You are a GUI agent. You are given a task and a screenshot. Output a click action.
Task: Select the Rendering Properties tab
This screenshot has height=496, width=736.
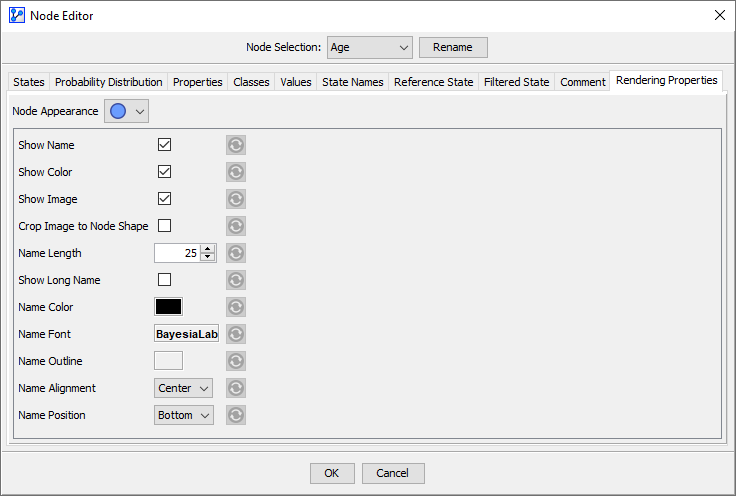667,80
